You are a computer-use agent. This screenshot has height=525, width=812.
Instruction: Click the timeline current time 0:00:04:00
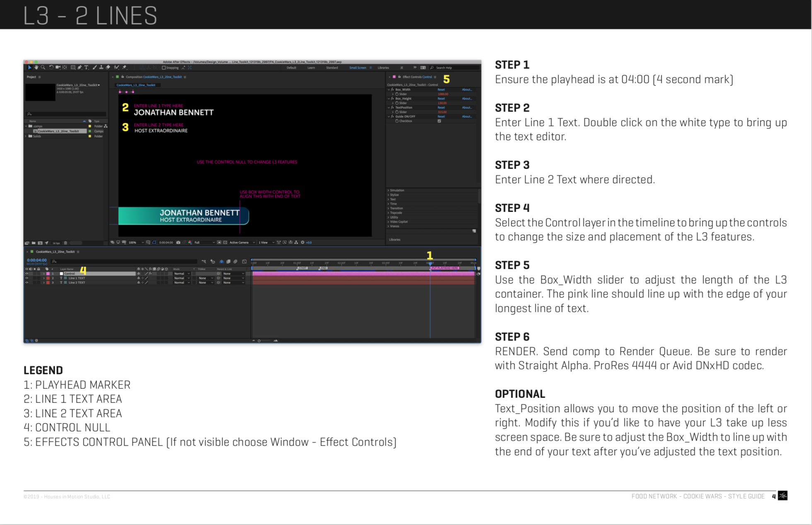(x=37, y=260)
